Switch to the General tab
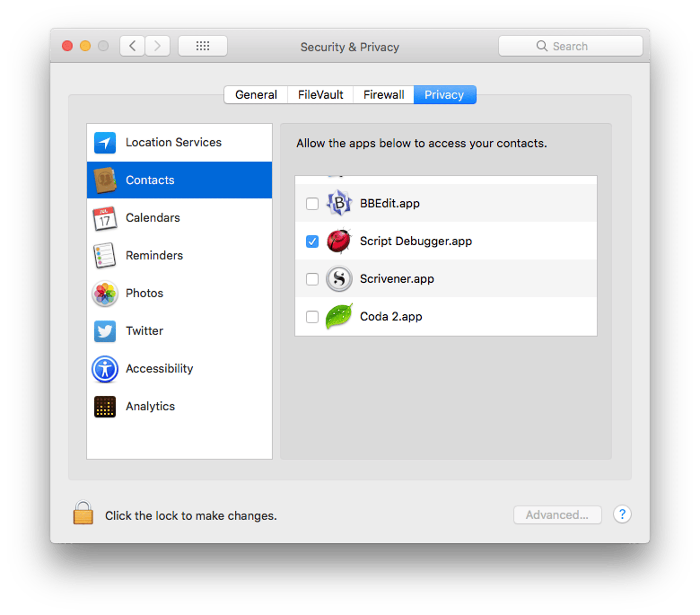The width and height of the screenshot is (700, 615). click(256, 95)
